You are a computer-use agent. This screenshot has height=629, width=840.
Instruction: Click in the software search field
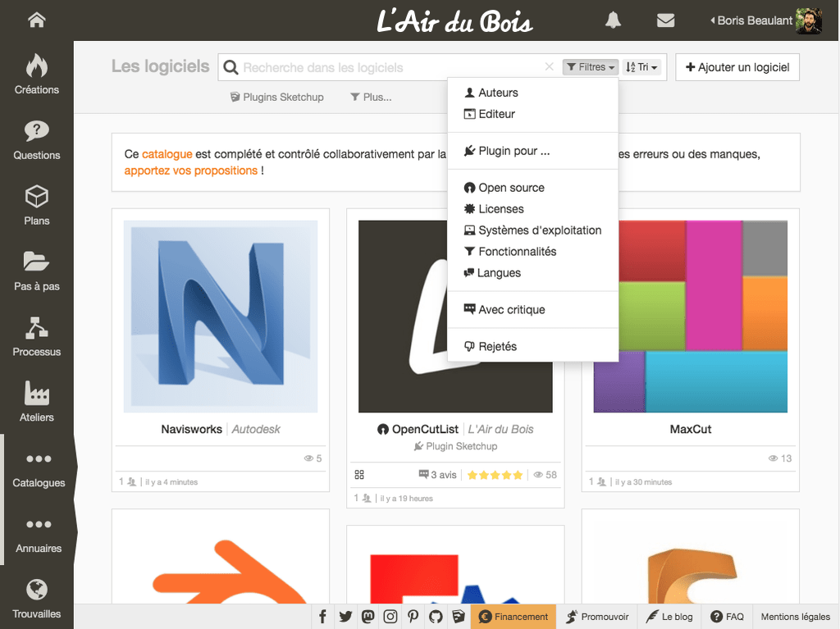point(391,67)
